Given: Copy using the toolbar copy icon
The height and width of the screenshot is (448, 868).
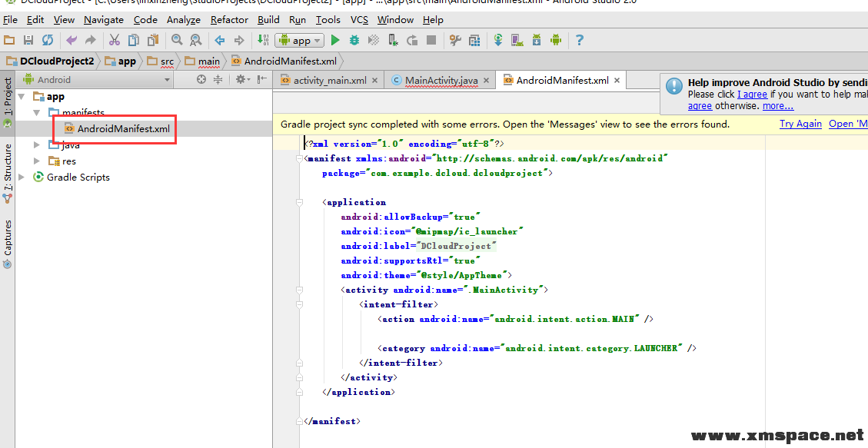Looking at the screenshot, I should 134,41.
